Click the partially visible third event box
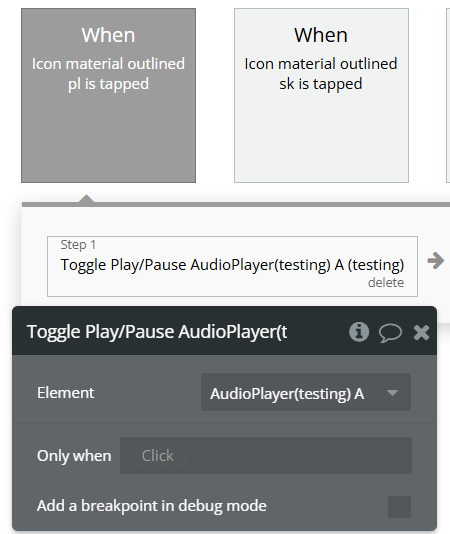The height and width of the screenshot is (534, 450). tap(448, 95)
